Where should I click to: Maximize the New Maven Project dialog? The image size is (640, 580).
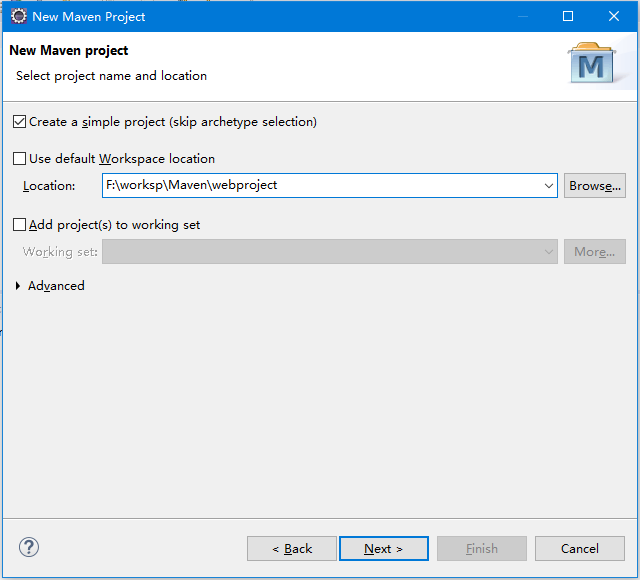(x=568, y=16)
